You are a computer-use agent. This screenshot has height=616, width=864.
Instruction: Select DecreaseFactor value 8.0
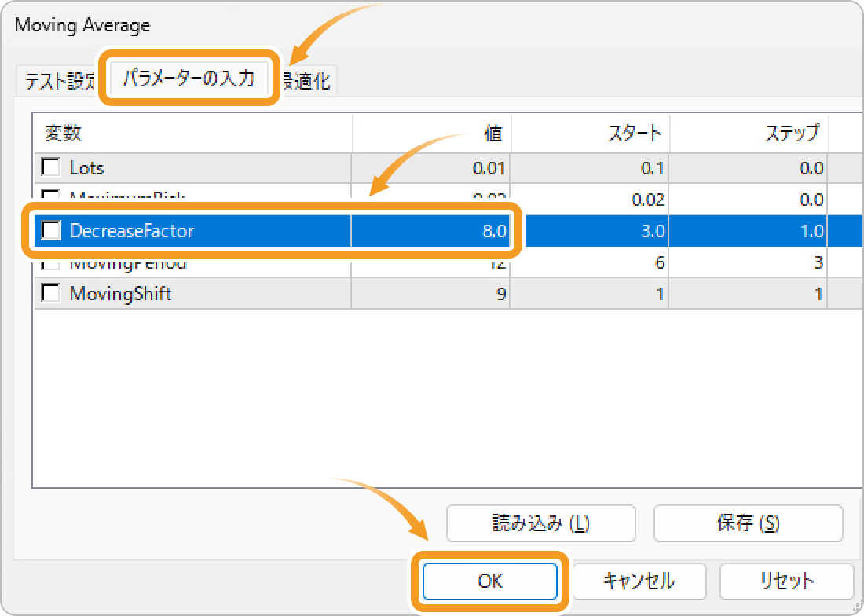pos(431,230)
